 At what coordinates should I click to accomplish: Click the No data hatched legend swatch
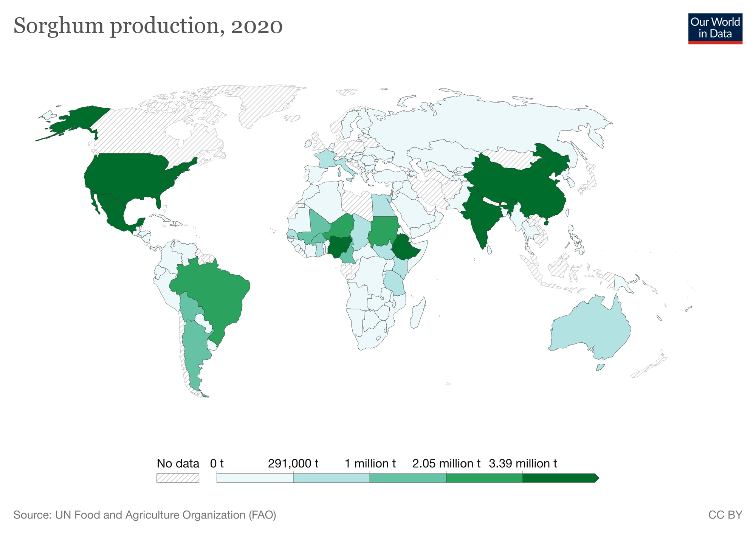(178, 478)
